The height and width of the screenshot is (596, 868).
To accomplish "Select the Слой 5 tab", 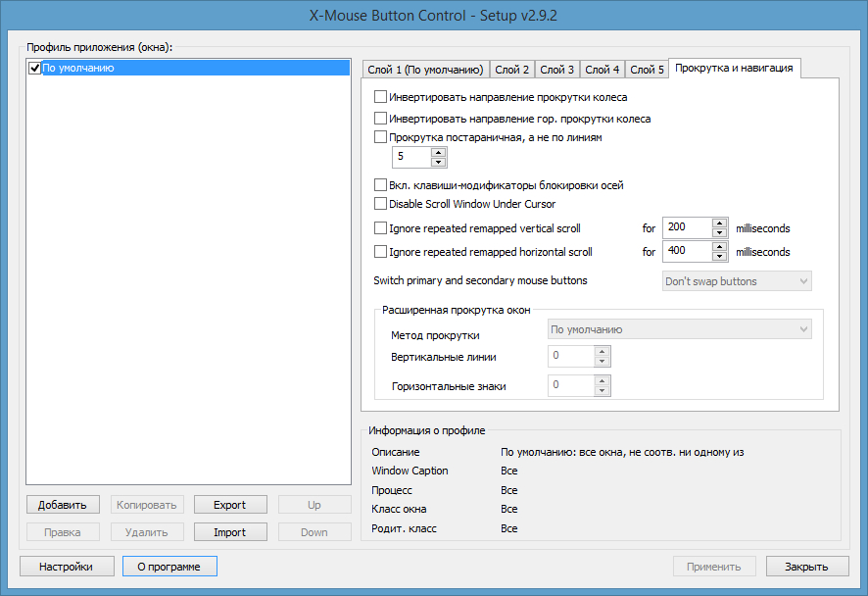I will coord(647,70).
